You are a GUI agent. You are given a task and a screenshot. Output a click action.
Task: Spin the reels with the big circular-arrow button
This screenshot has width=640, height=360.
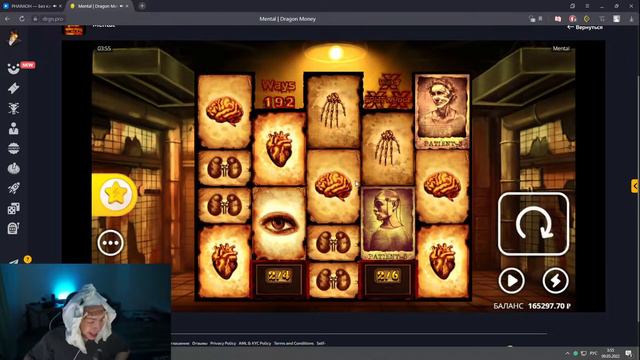(x=533, y=224)
